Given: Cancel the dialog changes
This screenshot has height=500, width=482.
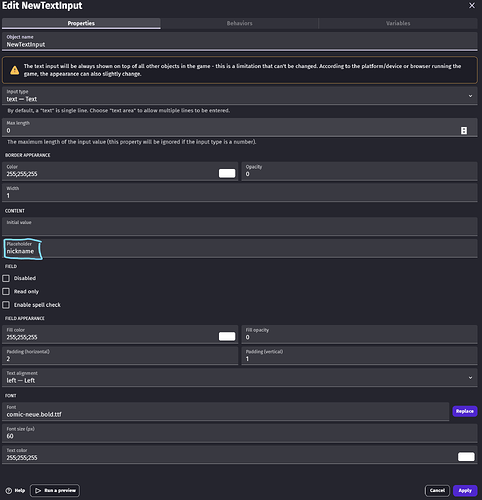Looking at the screenshot, I should click(437, 490).
